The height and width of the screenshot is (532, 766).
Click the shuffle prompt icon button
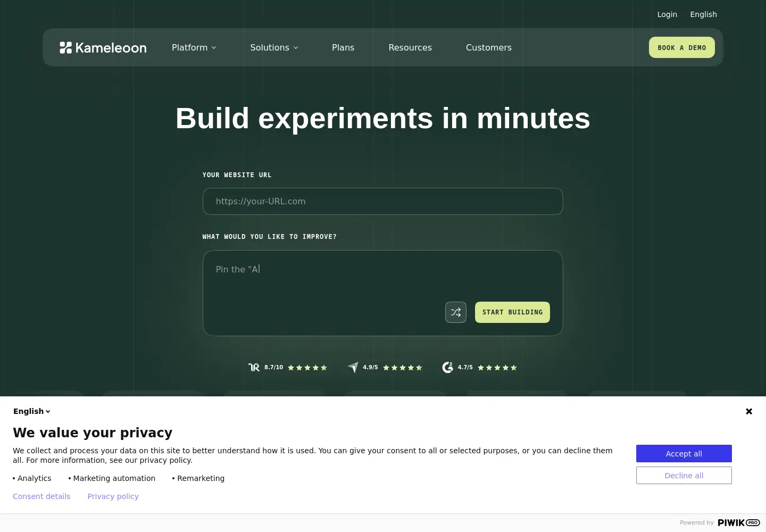(x=456, y=312)
